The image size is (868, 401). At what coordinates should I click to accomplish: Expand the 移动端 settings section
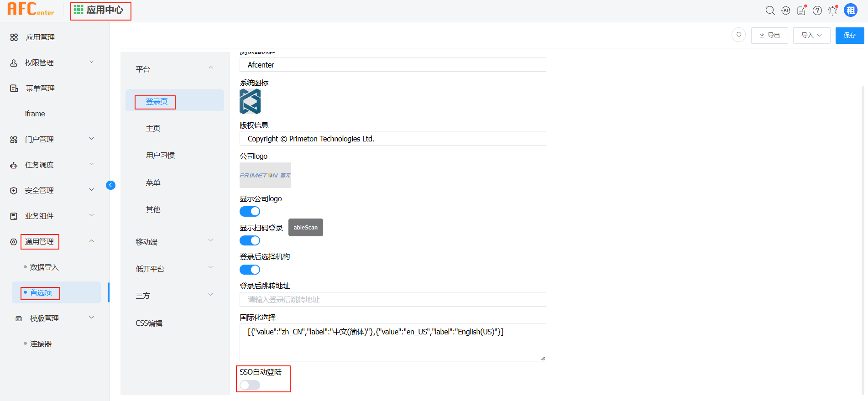[x=174, y=242]
